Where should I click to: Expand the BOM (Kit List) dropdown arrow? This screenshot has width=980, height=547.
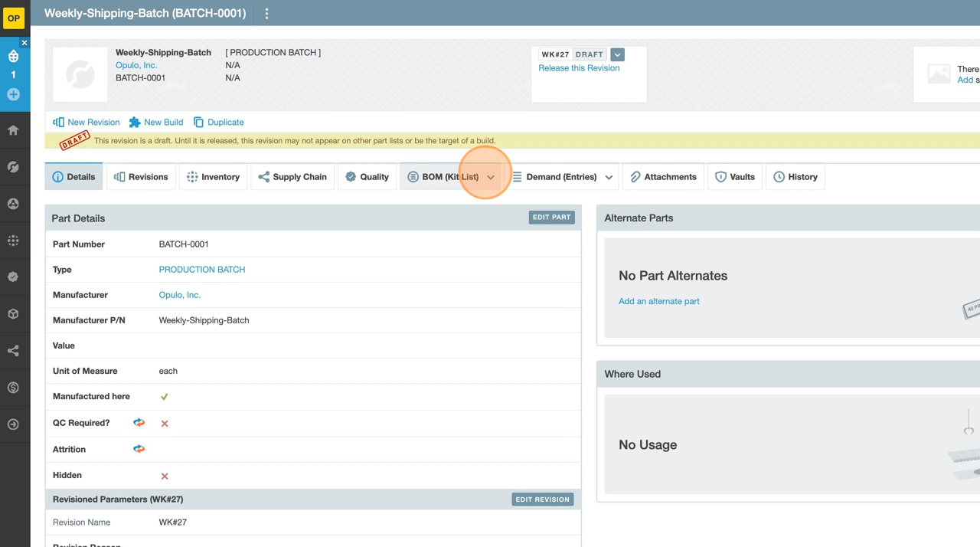491,178
